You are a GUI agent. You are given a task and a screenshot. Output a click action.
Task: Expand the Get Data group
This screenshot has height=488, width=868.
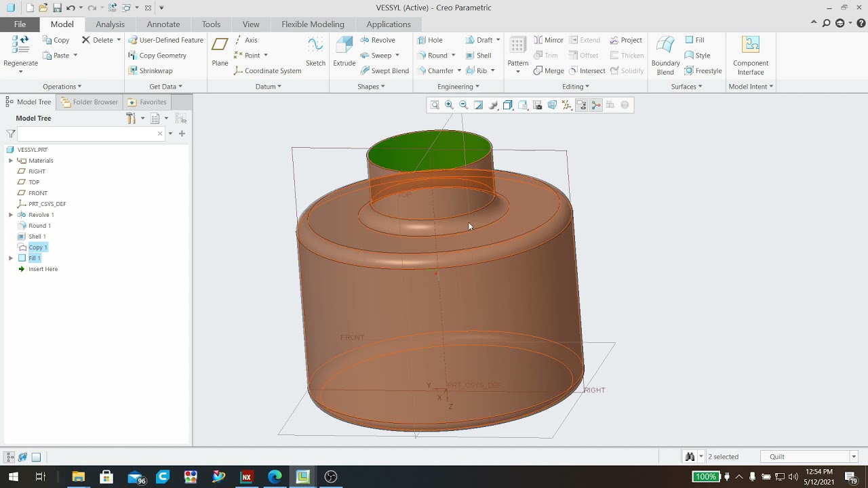click(165, 87)
